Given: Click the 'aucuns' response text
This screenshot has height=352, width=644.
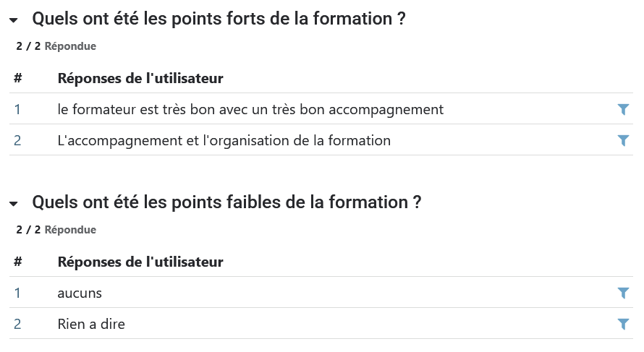Looking at the screenshot, I should pyautogui.click(x=80, y=293).
